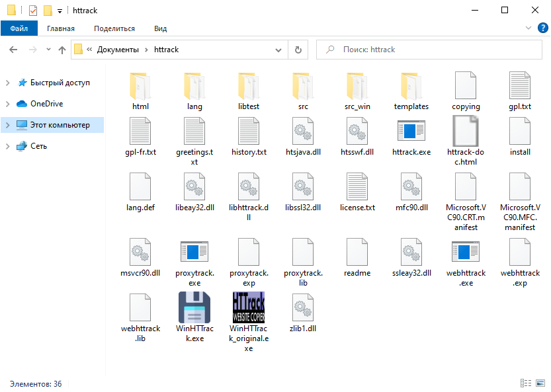Select libeay32.dll file
This screenshot has height=392, width=551.
click(194, 192)
